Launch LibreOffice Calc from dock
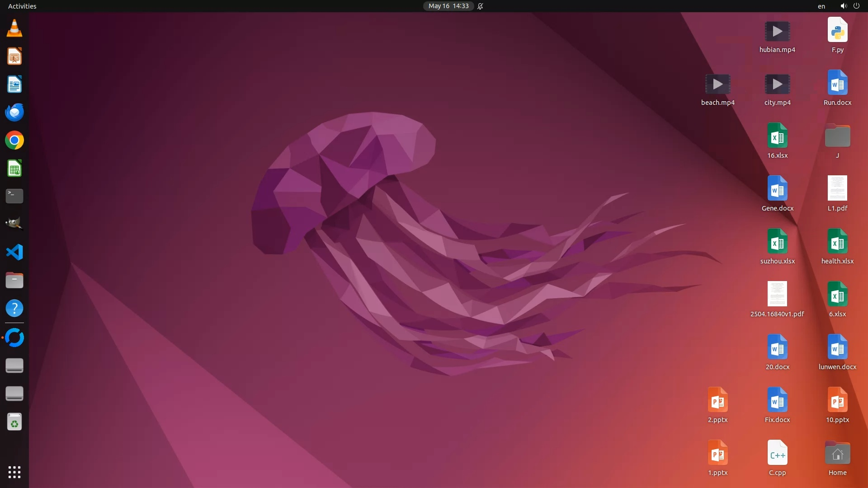 point(14,169)
